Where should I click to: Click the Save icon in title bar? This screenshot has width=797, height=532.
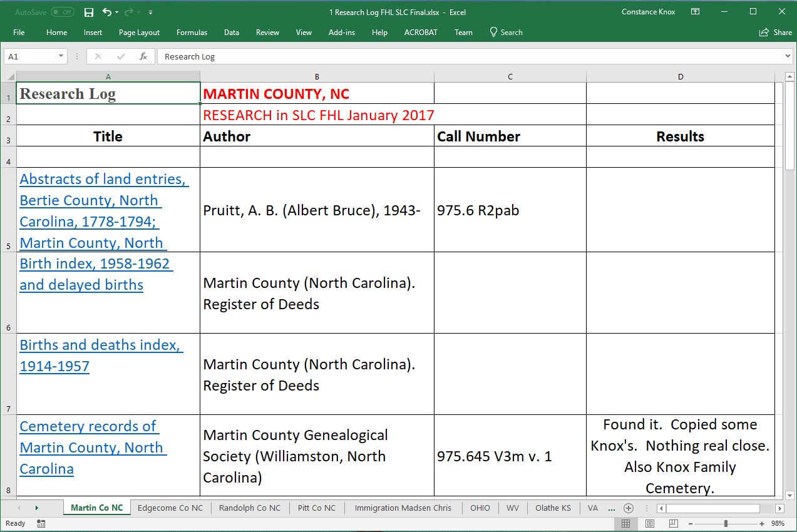[89, 12]
